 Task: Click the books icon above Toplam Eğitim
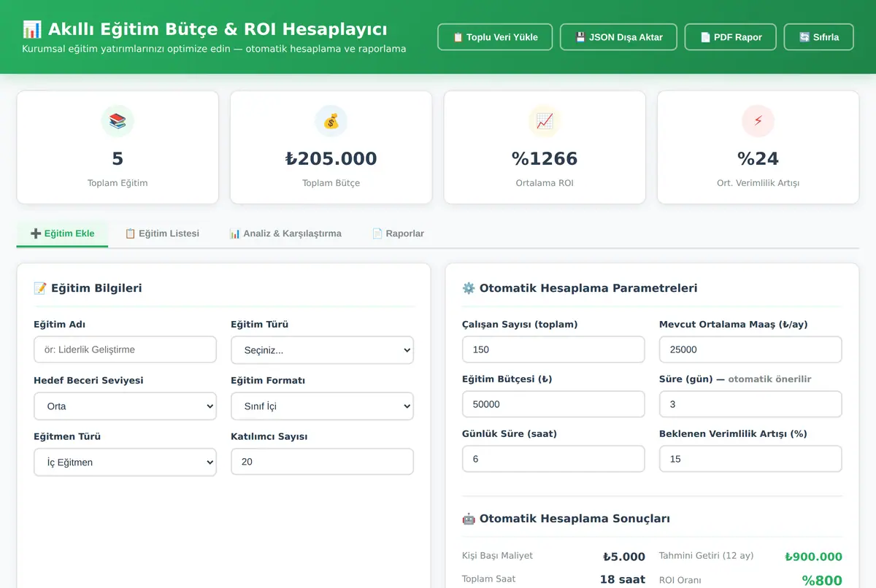point(118,121)
